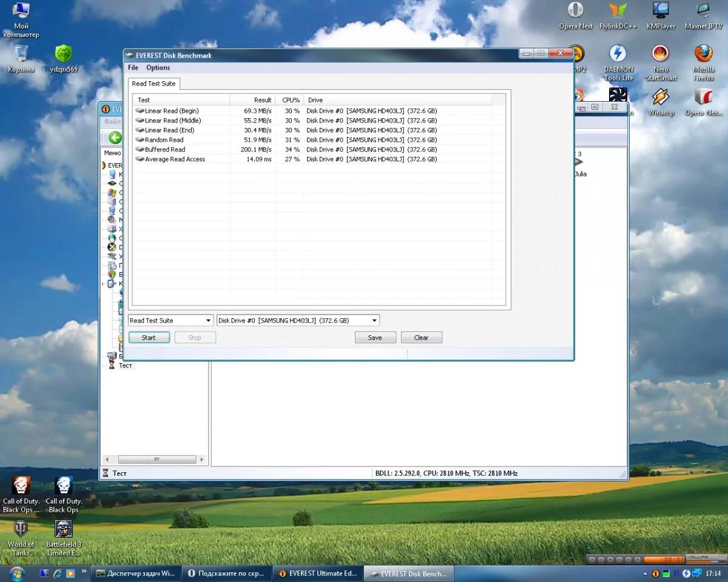Expand the quick launch overflow chevron
This screenshot has height=582, width=728.
point(84,571)
